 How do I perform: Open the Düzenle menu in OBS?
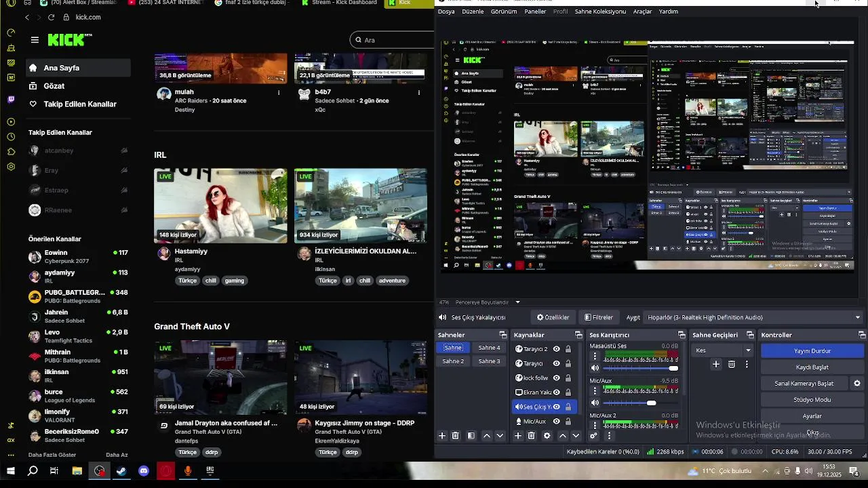(473, 12)
